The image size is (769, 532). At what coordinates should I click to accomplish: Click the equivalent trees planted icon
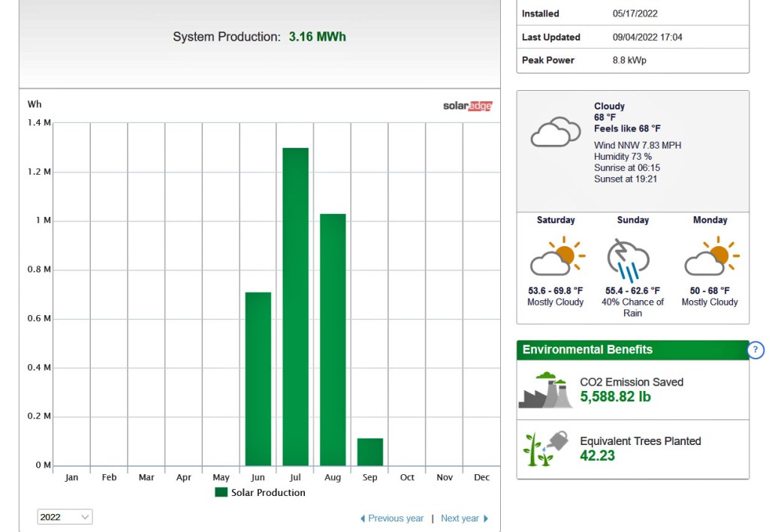[x=545, y=448]
